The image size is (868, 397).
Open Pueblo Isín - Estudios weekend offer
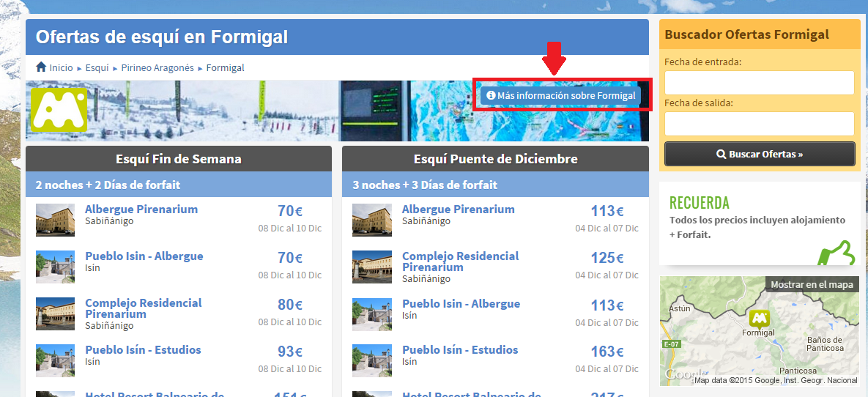[143, 350]
